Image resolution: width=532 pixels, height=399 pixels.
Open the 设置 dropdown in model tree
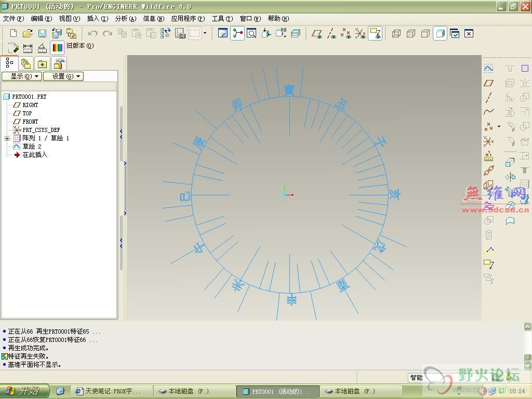click(63, 76)
